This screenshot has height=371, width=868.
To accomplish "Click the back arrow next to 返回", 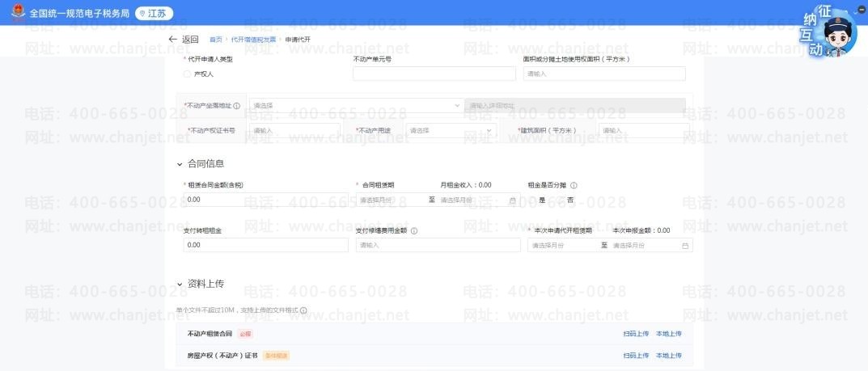I will [173, 40].
